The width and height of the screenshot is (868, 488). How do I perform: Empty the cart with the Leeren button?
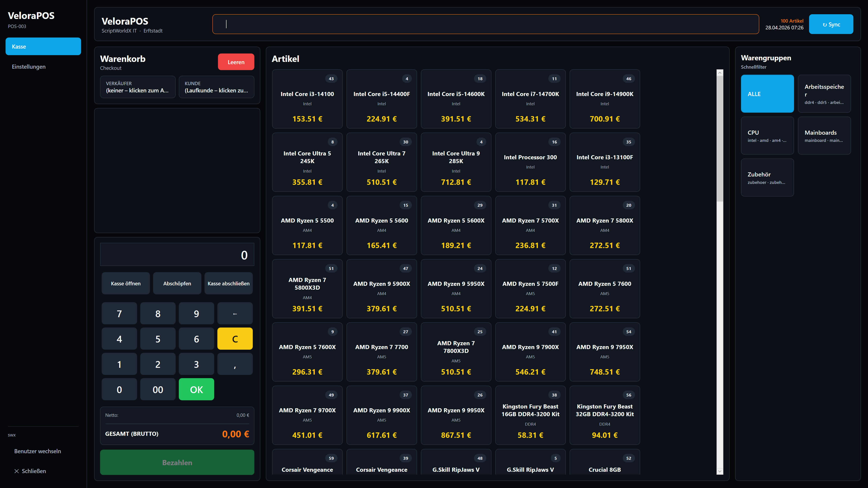236,62
